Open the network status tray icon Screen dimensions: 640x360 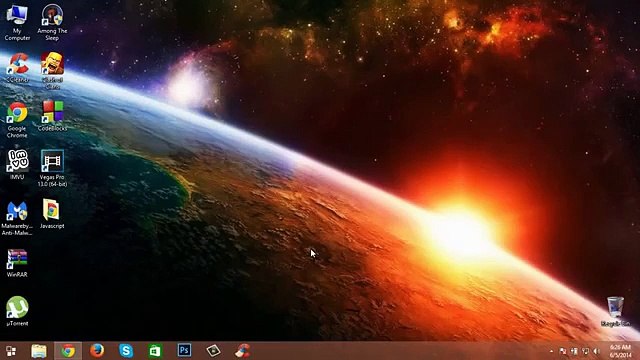click(586, 351)
